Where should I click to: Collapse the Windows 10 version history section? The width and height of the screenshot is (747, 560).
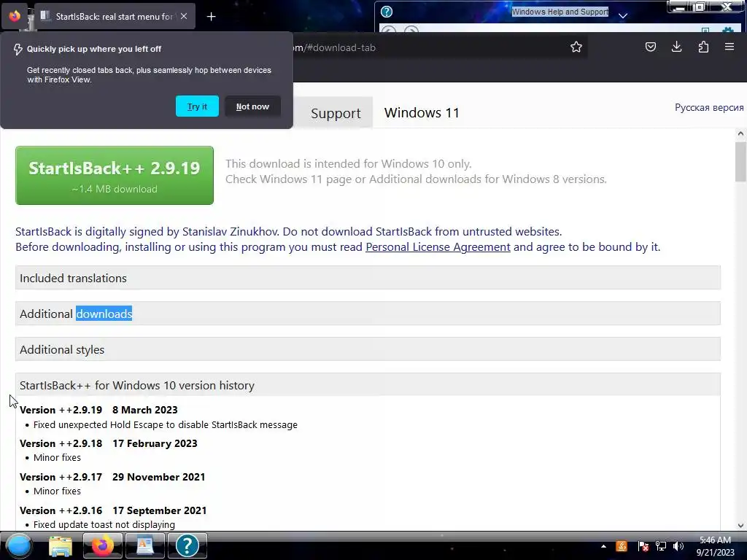click(368, 385)
